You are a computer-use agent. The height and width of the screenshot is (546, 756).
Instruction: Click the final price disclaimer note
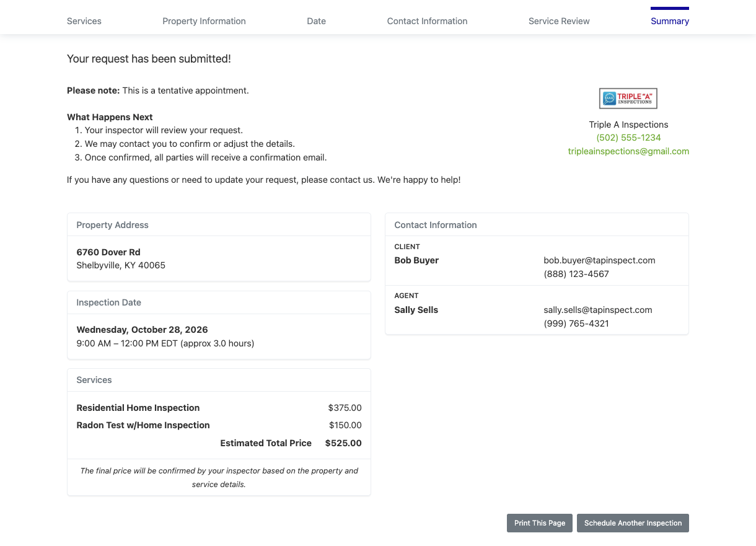pyautogui.click(x=219, y=477)
